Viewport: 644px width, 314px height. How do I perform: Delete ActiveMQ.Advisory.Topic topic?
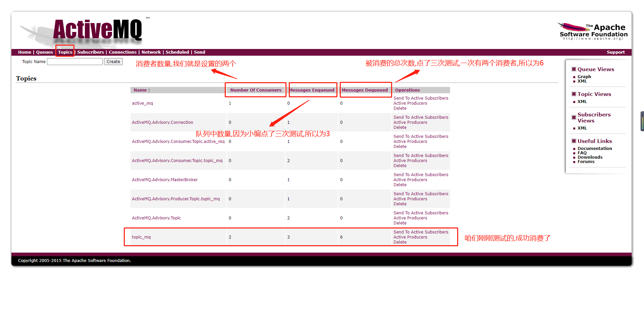[400, 223]
